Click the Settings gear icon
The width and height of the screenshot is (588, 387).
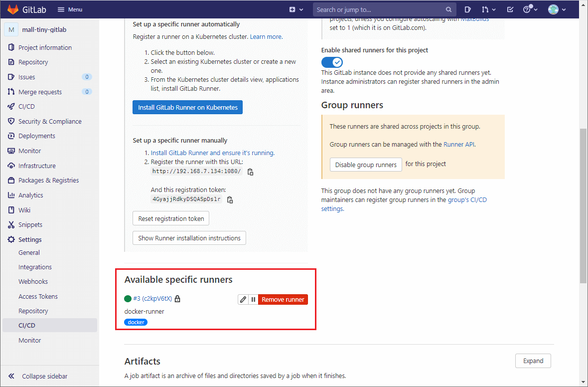tap(11, 239)
